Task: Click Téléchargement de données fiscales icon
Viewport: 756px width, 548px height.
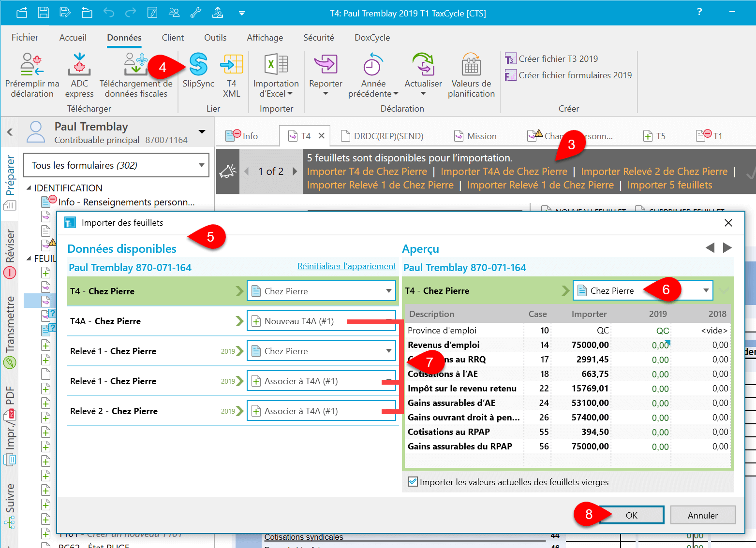Action: pos(135,65)
